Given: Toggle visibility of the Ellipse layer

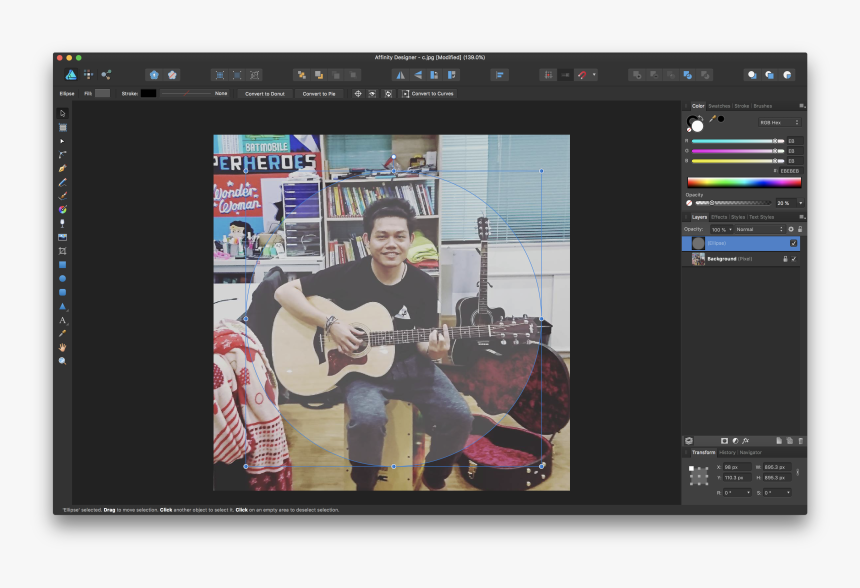Looking at the screenshot, I should 794,242.
